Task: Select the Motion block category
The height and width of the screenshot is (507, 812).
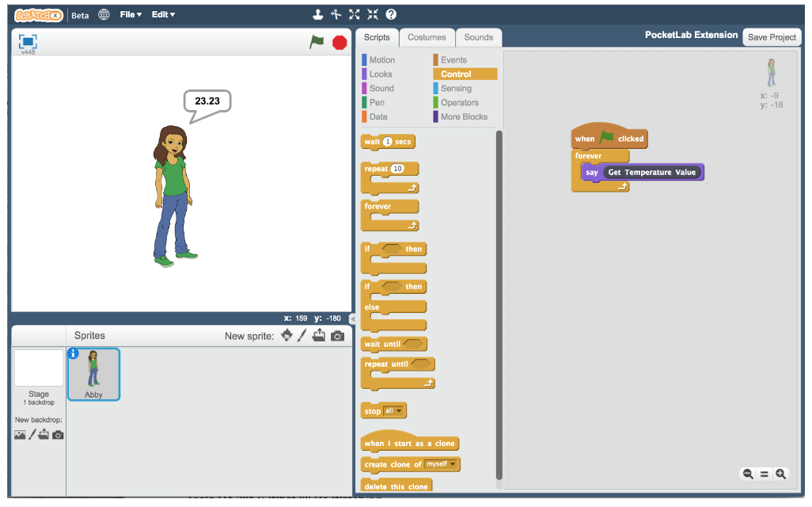Action: click(x=381, y=59)
